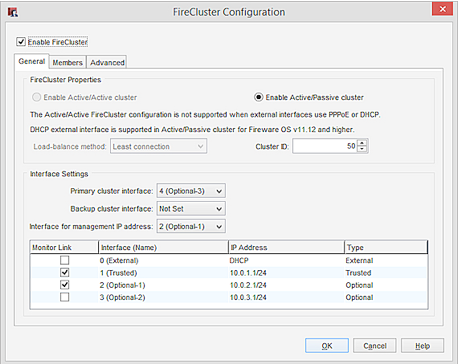The height and width of the screenshot is (364, 458).
Task: Select the 2 (Optional-1) interface name in table
Action: tap(122, 285)
